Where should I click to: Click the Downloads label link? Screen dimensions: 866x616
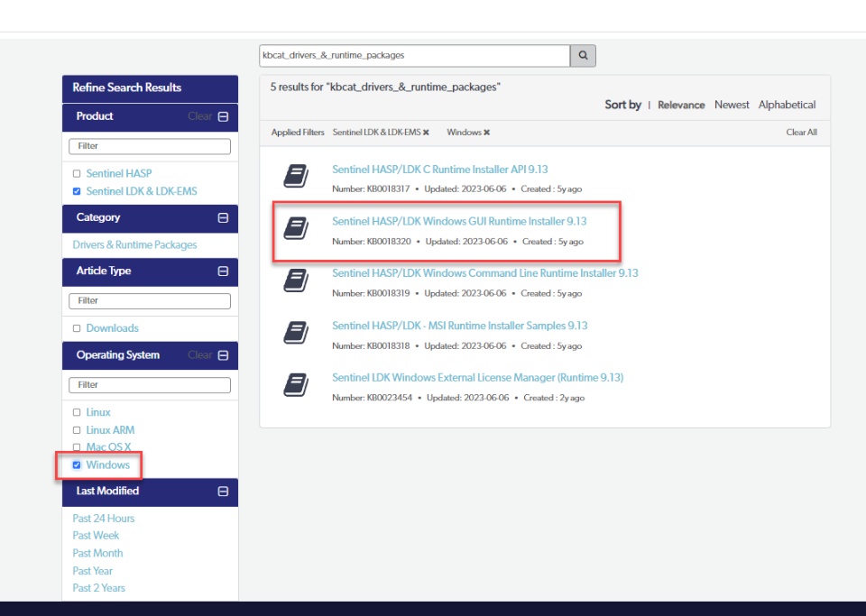(x=112, y=328)
